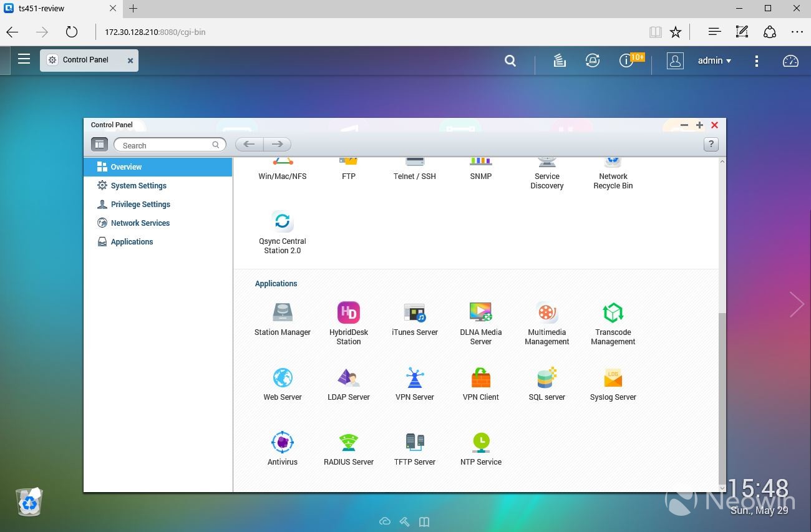Image resolution: width=811 pixels, height=532 pixels.
Task: Click the browser address bar
Action: [x=371, y=32]
